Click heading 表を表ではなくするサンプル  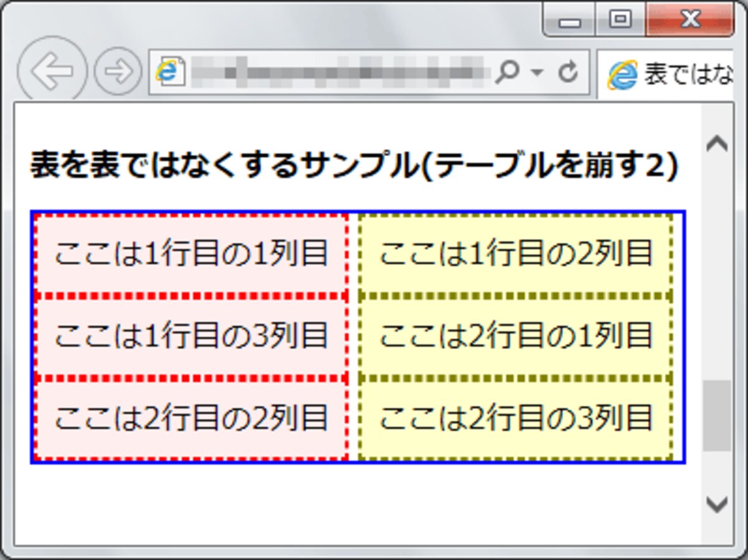[x=354, y=166]
